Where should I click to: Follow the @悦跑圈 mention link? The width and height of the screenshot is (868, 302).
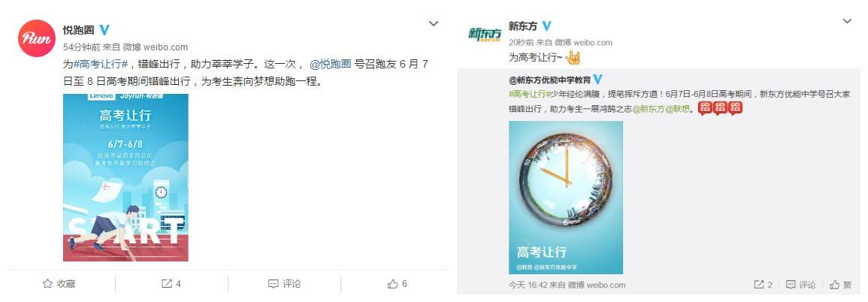pyautogui.click(x=331, y=64)
